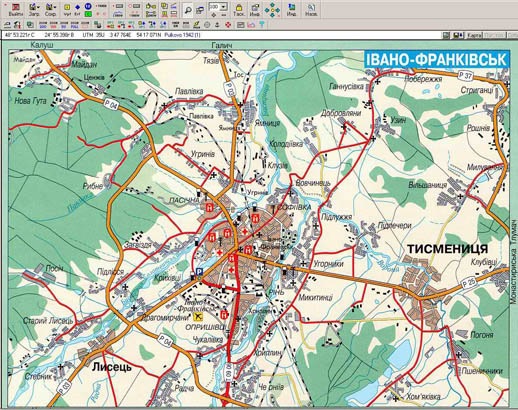Click the four-arrow map move control
The image size is (518, 410).
[x=272, y=10]
